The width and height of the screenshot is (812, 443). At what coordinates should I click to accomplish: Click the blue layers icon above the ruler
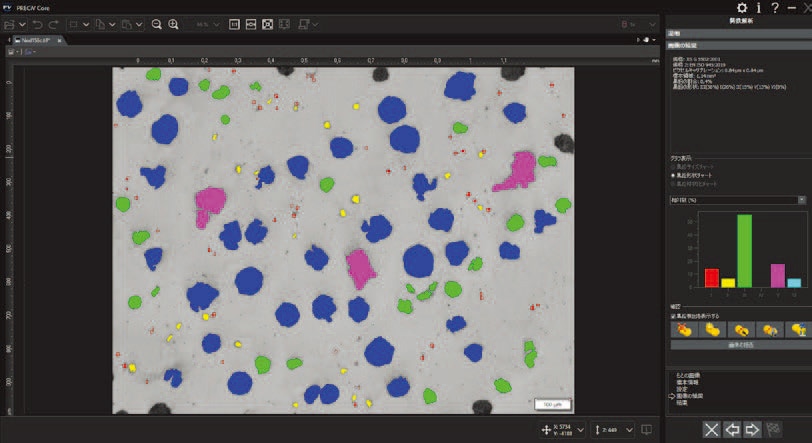pyautogui.click(x=30, y=52)
